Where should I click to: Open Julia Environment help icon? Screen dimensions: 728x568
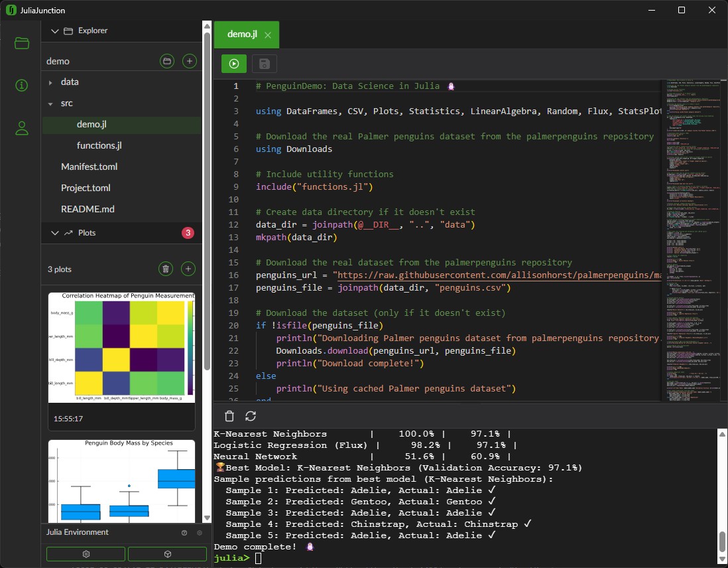pos(184,533)
